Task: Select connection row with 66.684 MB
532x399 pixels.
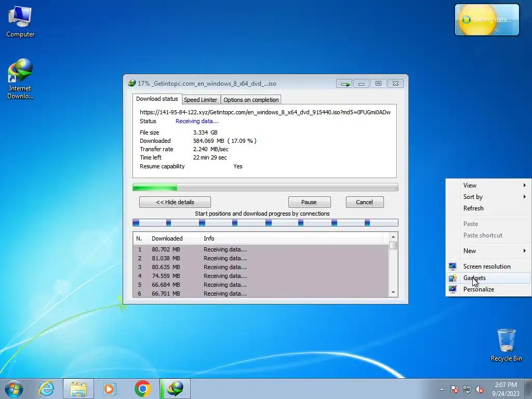Action: pos(261,285)
